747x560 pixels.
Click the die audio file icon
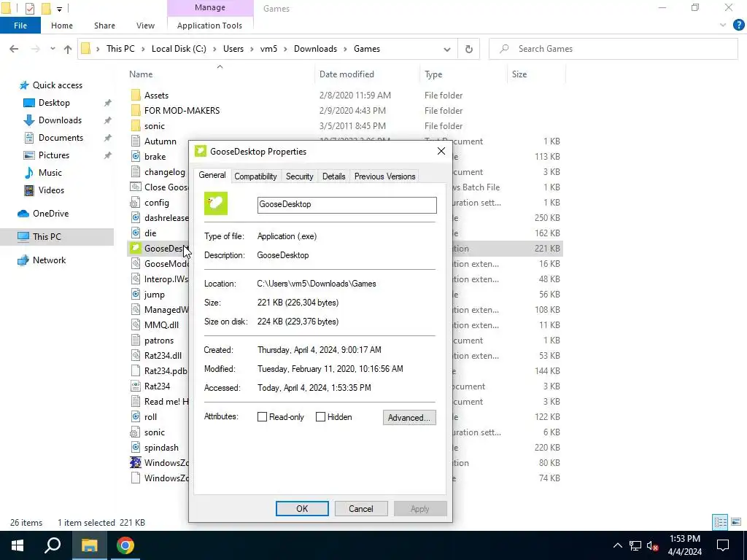pos(136,233)
